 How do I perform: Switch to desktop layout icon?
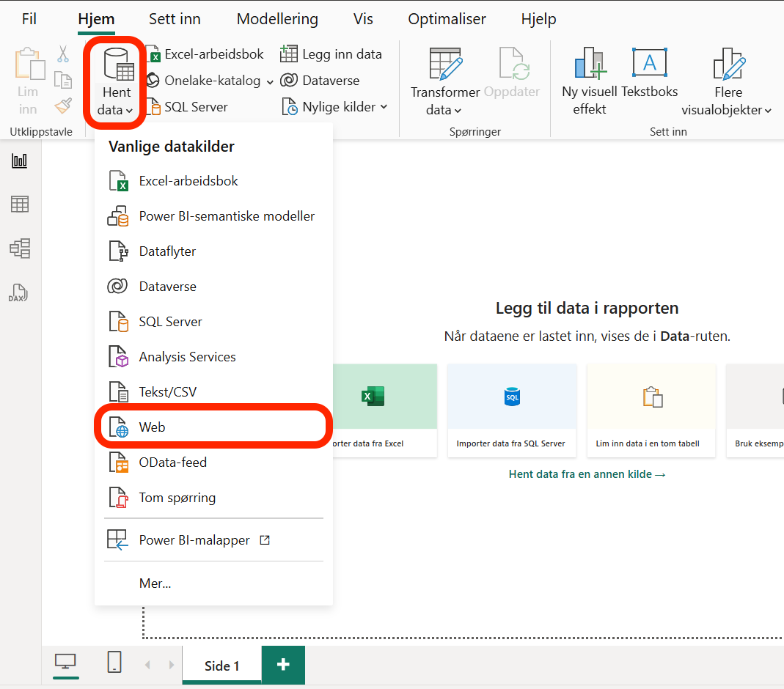tap(65, 663)
